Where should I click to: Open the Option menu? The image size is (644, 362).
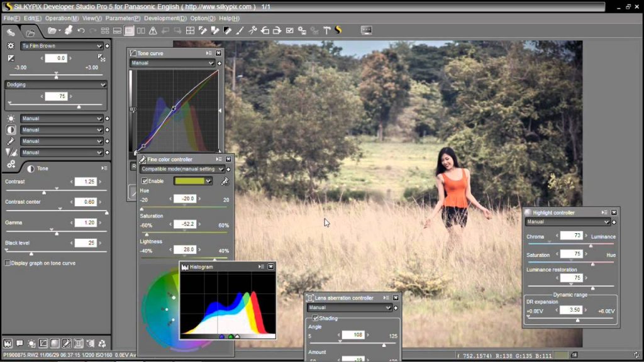[203, 18]
